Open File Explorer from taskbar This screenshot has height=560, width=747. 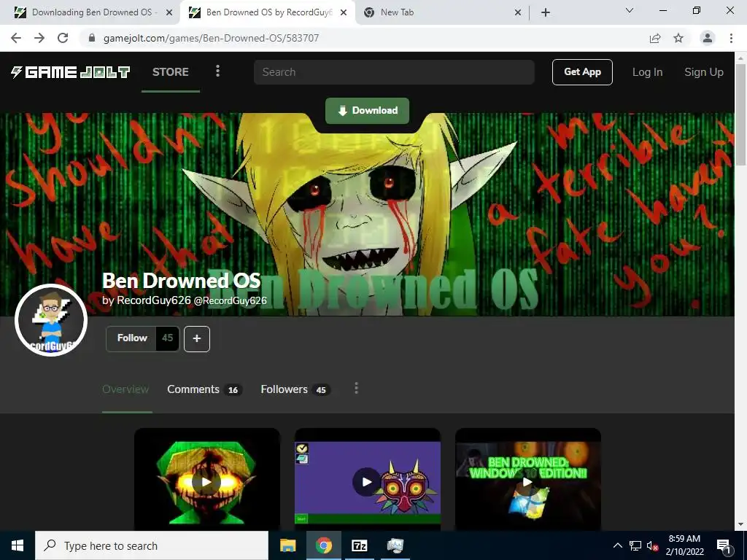coord(287,545)
